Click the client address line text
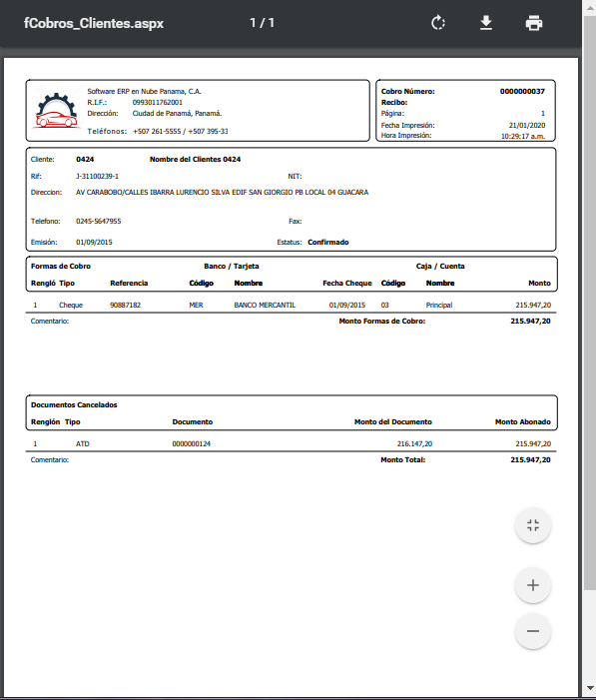Viewport: 596px width, 700px height. (222, 193)
